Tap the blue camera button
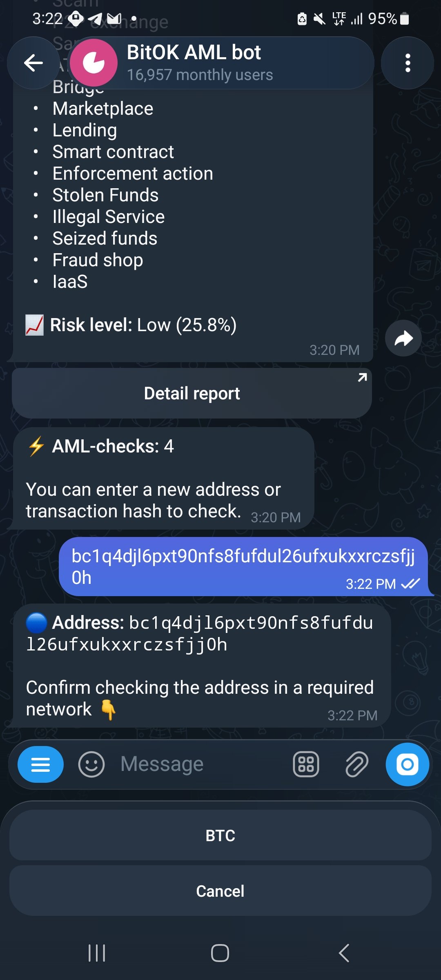 pyautogui.click(x=408, y=764)
